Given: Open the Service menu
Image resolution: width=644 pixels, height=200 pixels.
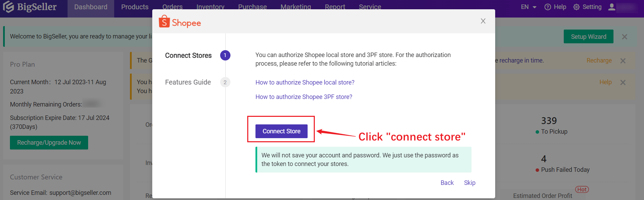Looking at the screenshot, I should click(x=370, y=7).
